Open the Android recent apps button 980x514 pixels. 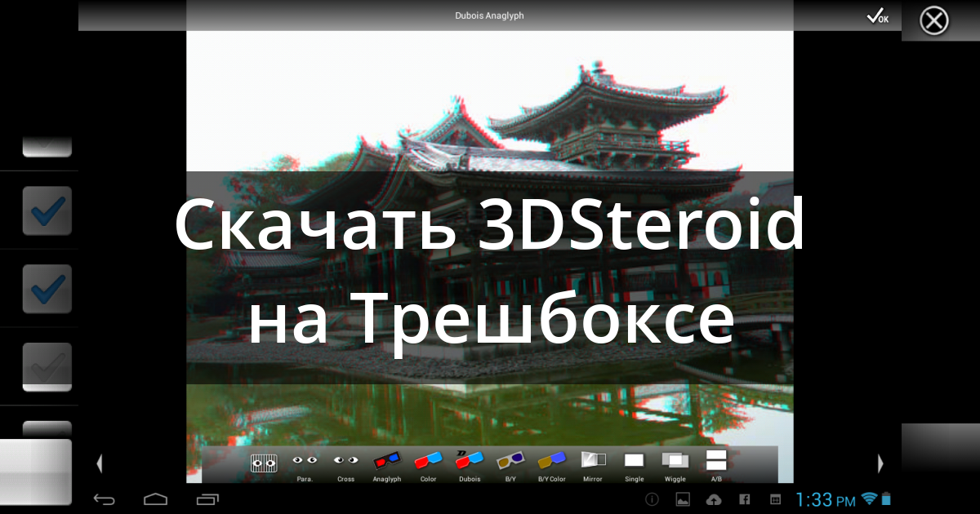tap(208, 498)
